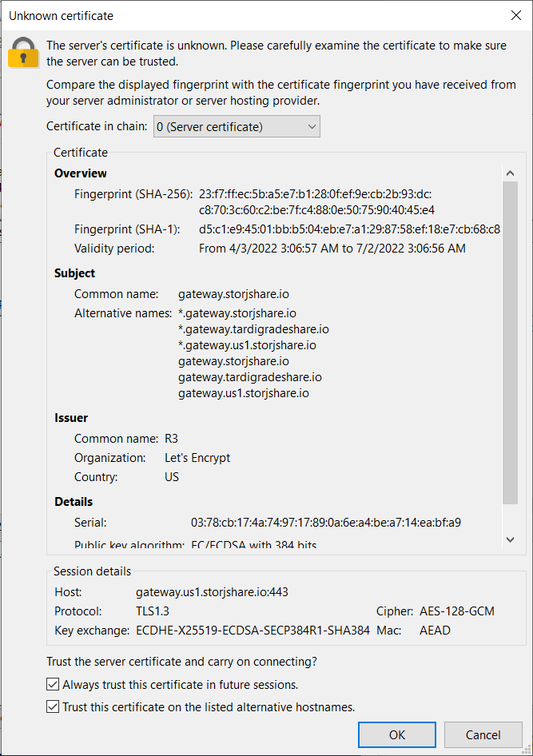This screenshot has height=756, width=533.
Task: Click subject common name gateway.storjshare.io
Action: click(233, 294)
